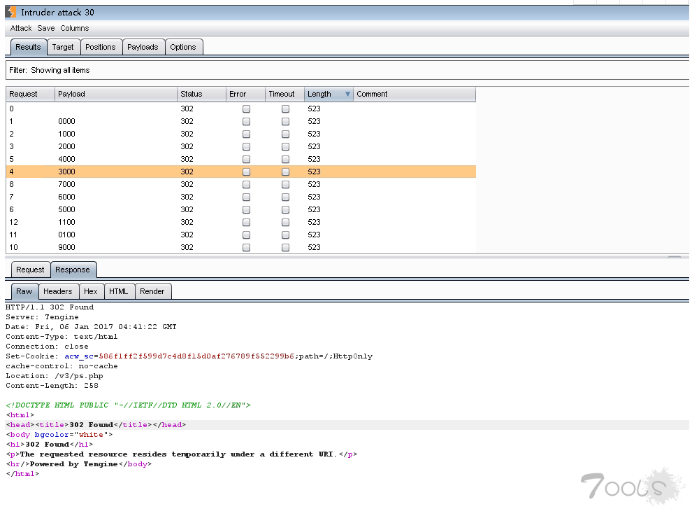The height and width of the screenshot is (509, 693).
Task: Sort by the Request column header
Action: 30,94
